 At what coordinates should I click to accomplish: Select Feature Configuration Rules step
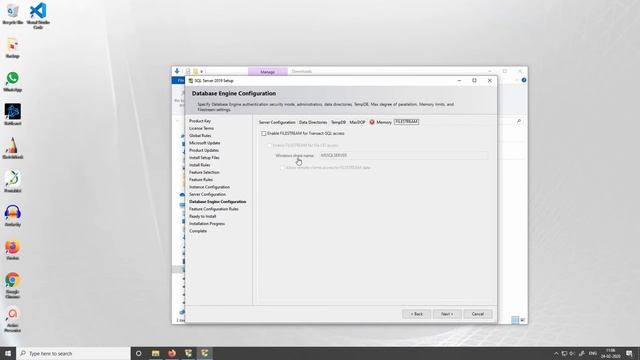pyautogui.click(x=213, y=209)
